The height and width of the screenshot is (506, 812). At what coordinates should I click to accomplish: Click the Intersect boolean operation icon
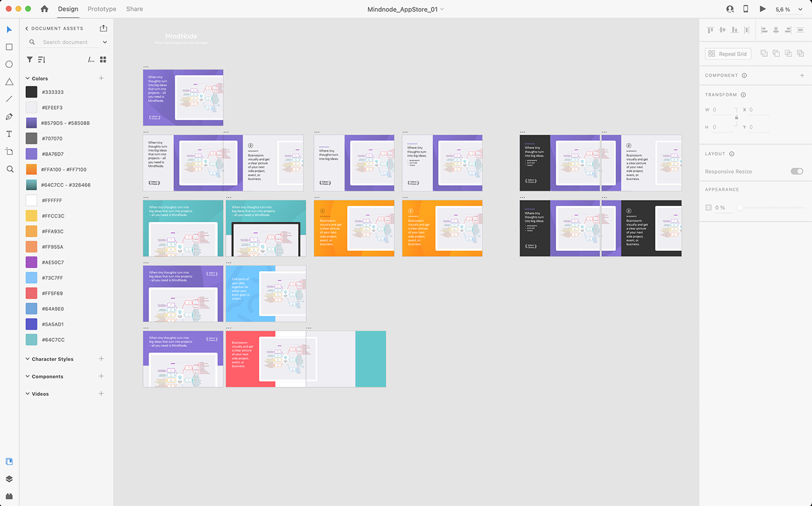pos(788,53)
